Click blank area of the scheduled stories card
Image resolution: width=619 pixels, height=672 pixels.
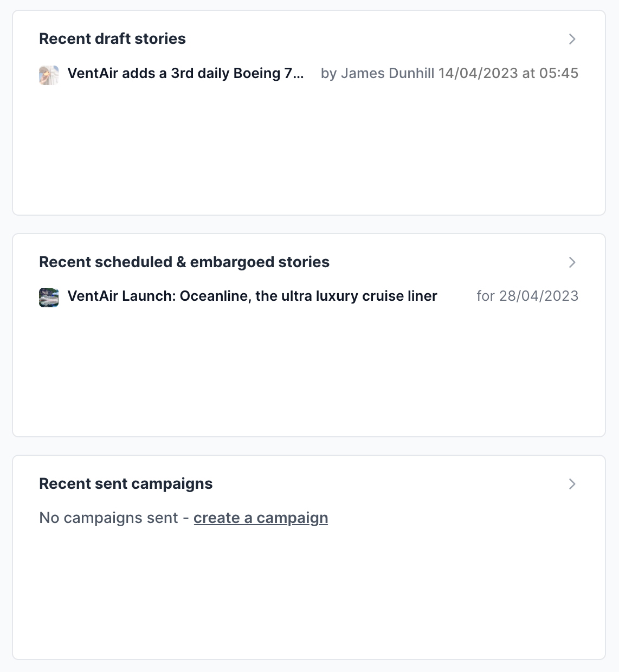[x=309, y=374]
